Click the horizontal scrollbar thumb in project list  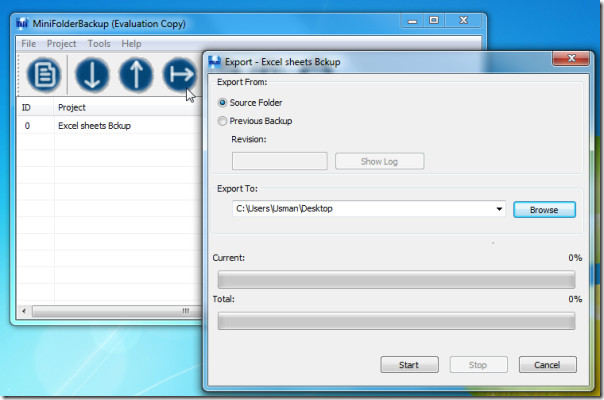pyautogui.click(x=117, y=311)
